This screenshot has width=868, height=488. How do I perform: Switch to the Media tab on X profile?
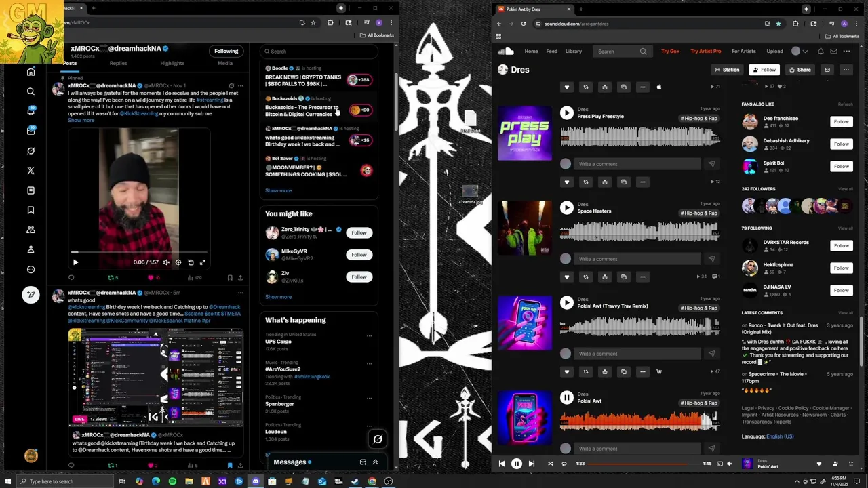(225, 63)
